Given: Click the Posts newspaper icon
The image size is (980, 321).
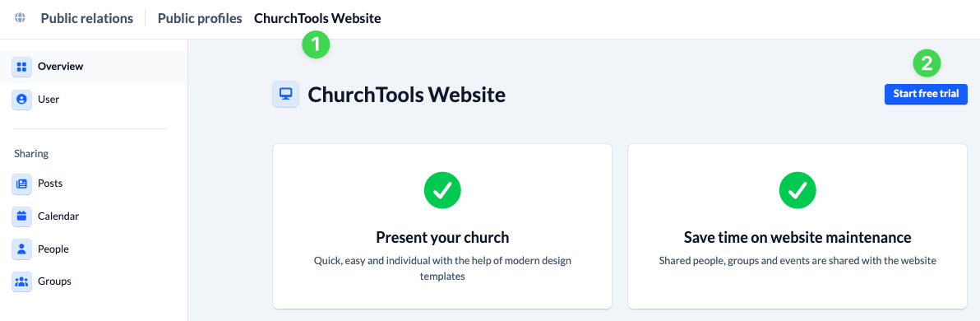Looking at the screenshot, I should [x=22, y=184].
